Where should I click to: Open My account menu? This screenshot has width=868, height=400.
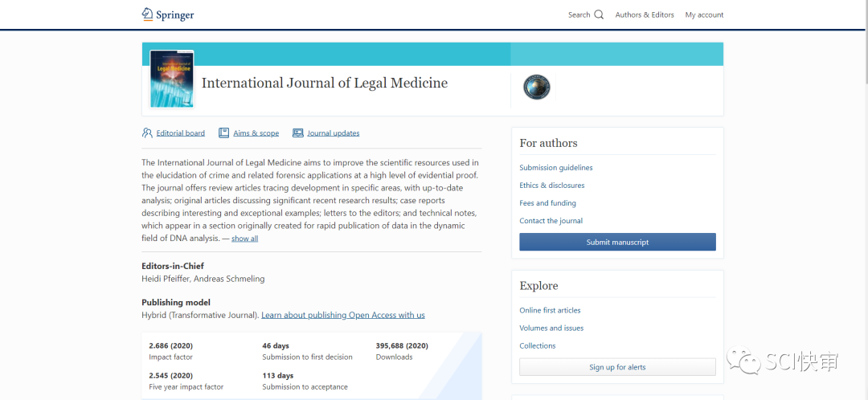tap(704, 15)
